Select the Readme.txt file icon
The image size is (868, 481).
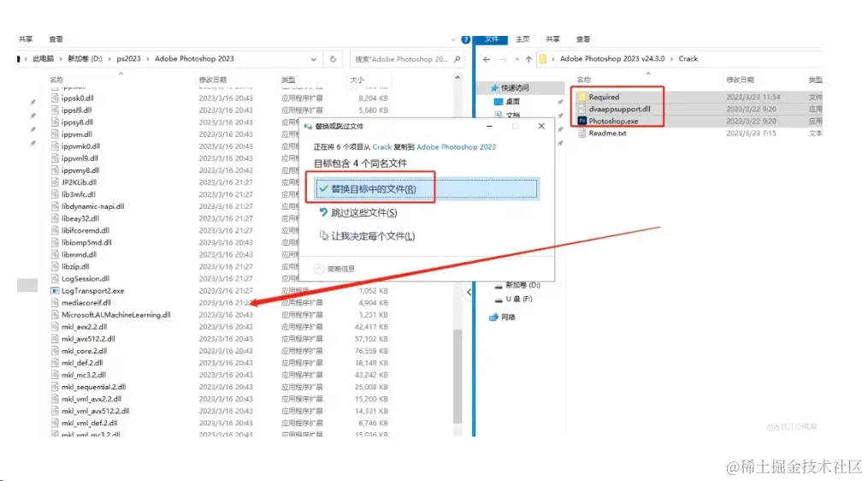coord(582,133)
